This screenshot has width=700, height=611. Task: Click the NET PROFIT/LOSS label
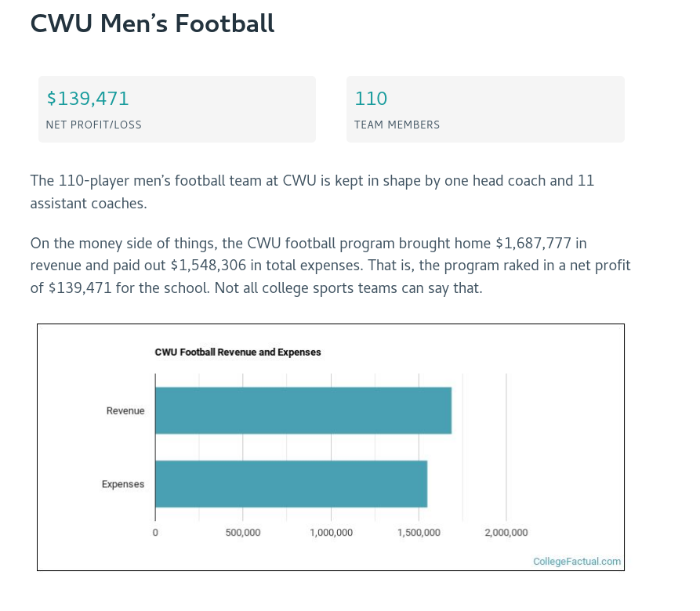(94, 125)
